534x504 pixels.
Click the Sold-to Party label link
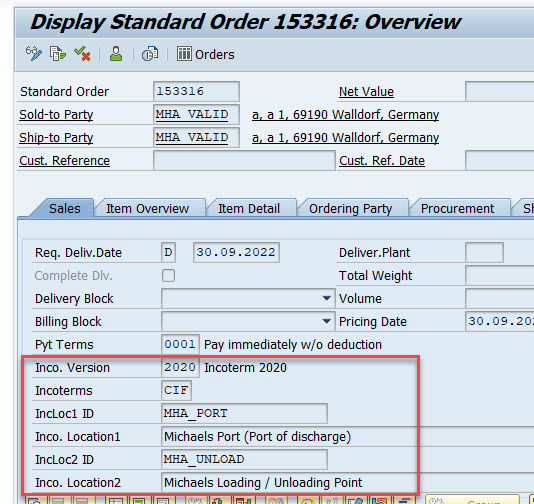point(56,115)
